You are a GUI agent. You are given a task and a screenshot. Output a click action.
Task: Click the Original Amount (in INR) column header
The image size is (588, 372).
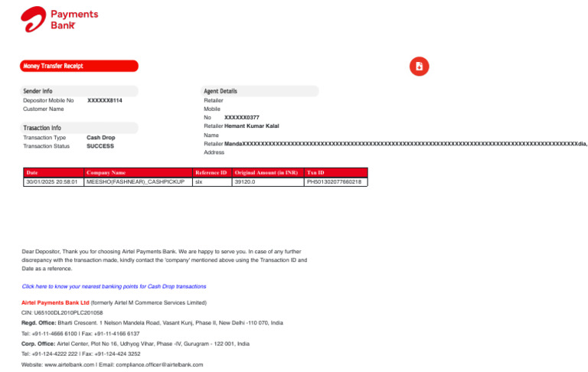pos(268,172)
